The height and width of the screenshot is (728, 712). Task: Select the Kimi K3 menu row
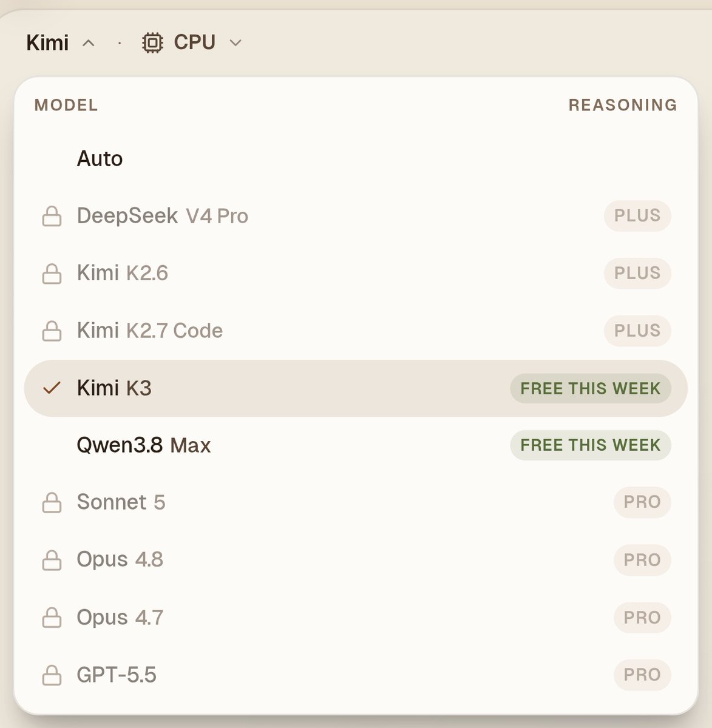point(356,388)
